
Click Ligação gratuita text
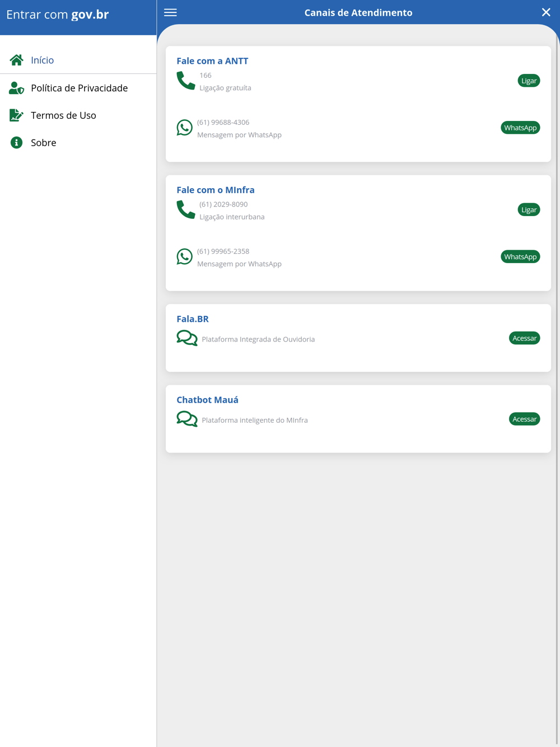(225, 88)
